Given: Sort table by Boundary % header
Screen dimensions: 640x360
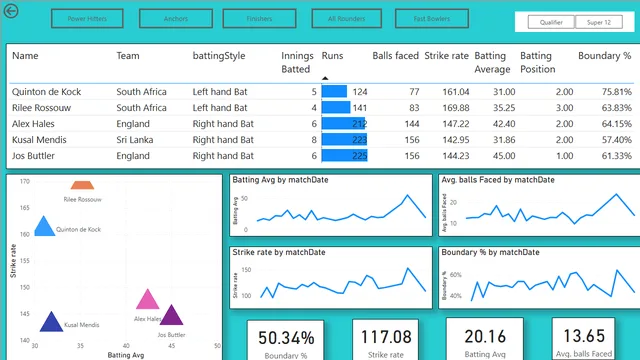Looking at the screenshot, I should [x=605, y=56].
